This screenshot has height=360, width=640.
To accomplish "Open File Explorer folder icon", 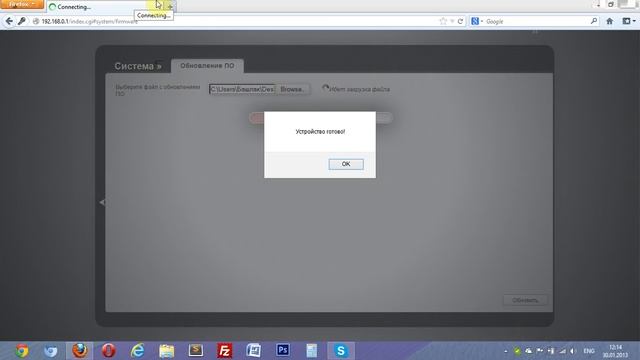I will (x=167, y=351).
